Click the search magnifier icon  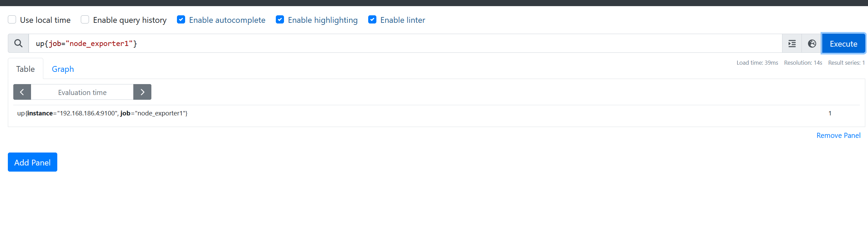pyautogui.click(x=18, y=43)
